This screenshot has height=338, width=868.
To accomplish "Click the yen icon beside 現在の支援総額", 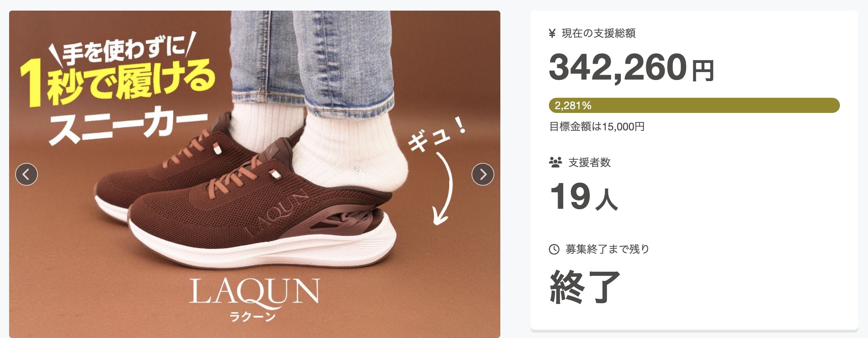I will [552, 33].
